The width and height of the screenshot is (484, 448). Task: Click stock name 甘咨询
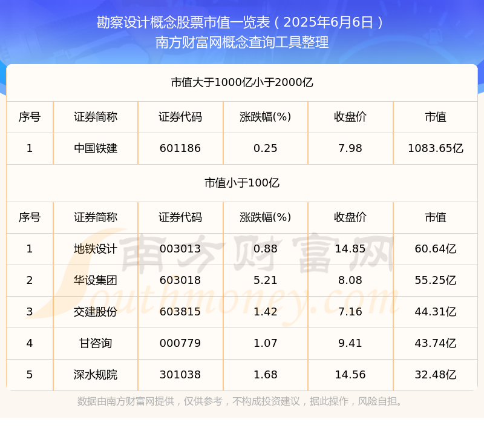pyautogui.click(x=96, y=343)
